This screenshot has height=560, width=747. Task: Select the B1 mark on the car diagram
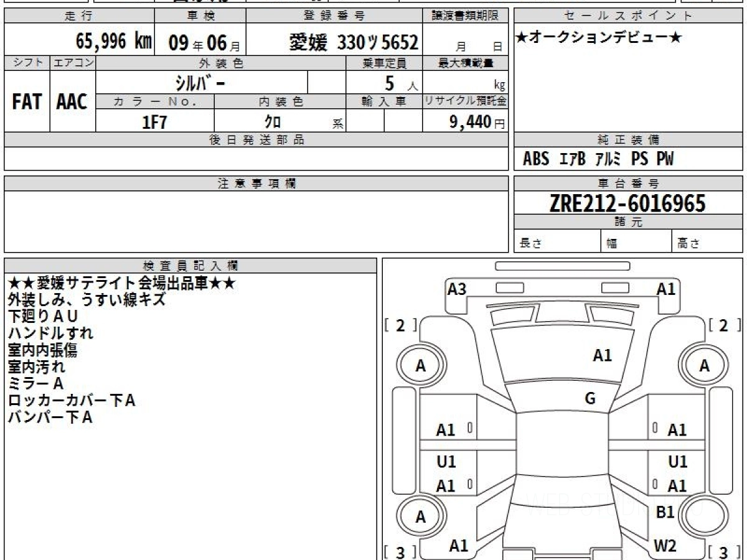coord(665,512)
